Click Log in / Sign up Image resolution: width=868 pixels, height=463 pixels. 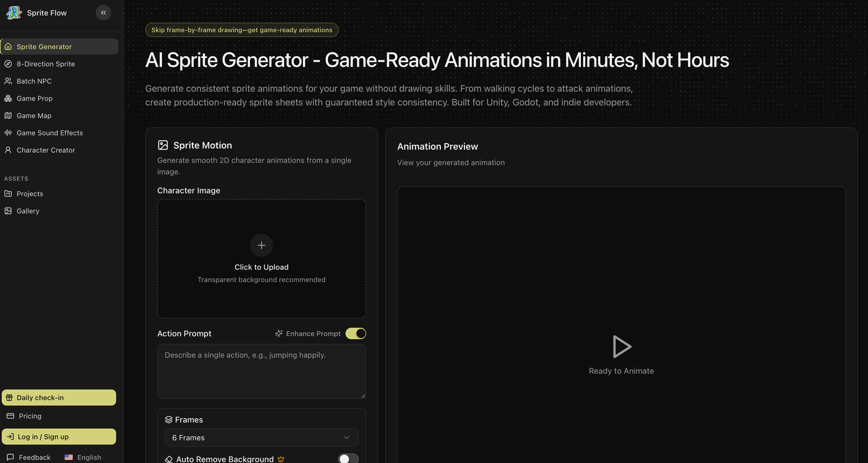(x=59, y=436)
